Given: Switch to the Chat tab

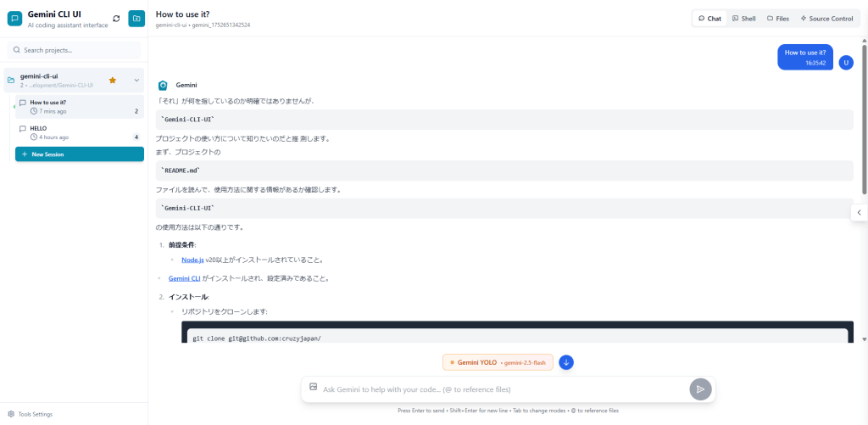Looking at the screenshot, I should (709, 19).
